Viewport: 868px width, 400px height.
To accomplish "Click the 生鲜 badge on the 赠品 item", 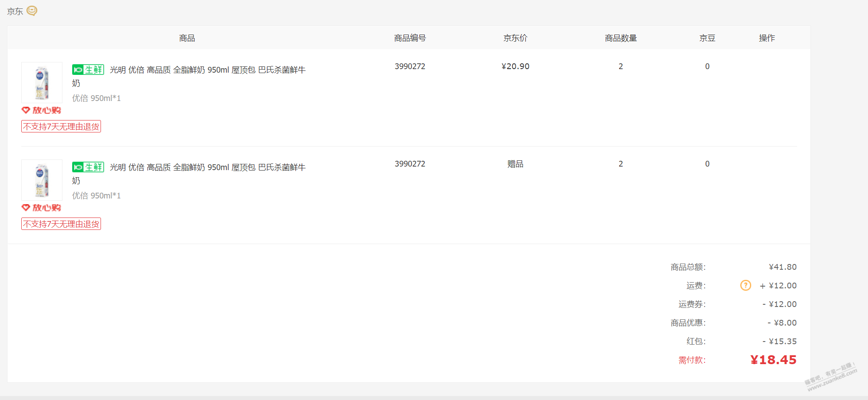I will pyautogui.click(x=88, y=167).
